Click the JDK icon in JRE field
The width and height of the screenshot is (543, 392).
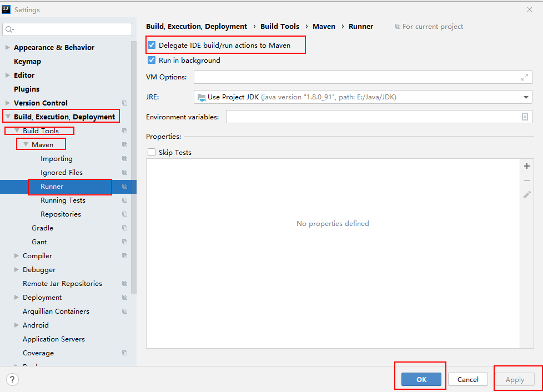(201, 97)
